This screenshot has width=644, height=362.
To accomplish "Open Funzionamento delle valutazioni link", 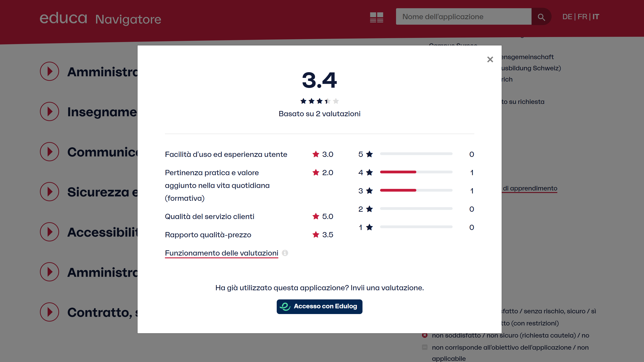I will pyautogui.click(x=222, y=253).
